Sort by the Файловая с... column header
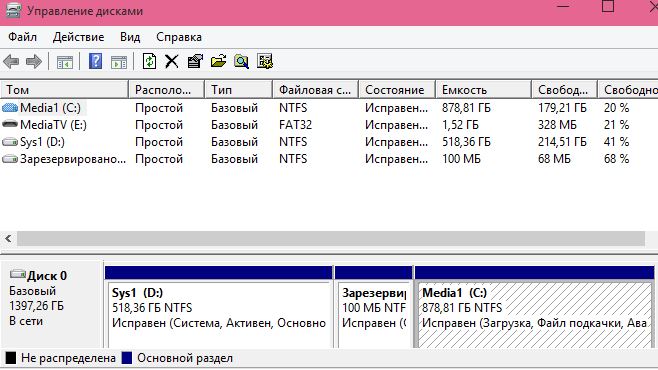Viewport: 658px width, 370px height. click(x=316, y=90)
